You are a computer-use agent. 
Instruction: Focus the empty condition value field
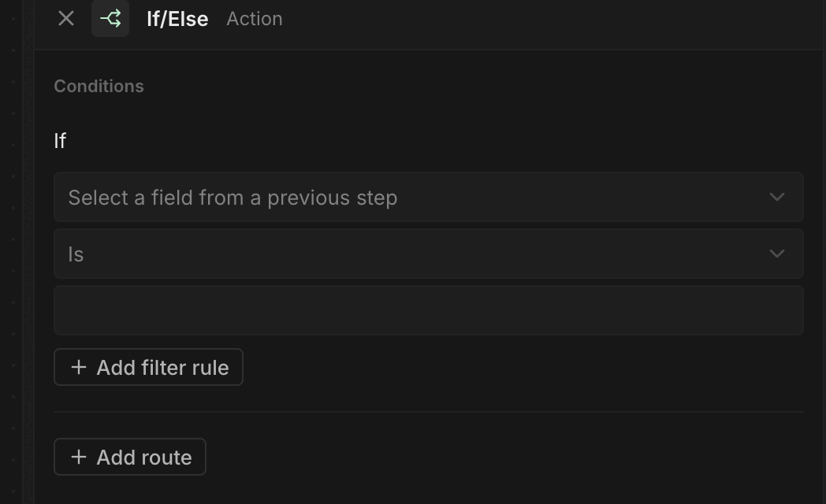428,310
